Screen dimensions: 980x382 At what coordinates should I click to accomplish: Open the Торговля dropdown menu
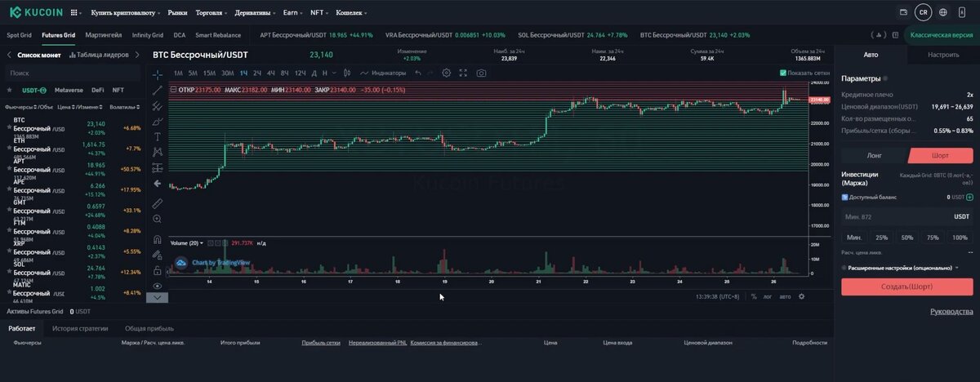212,13
